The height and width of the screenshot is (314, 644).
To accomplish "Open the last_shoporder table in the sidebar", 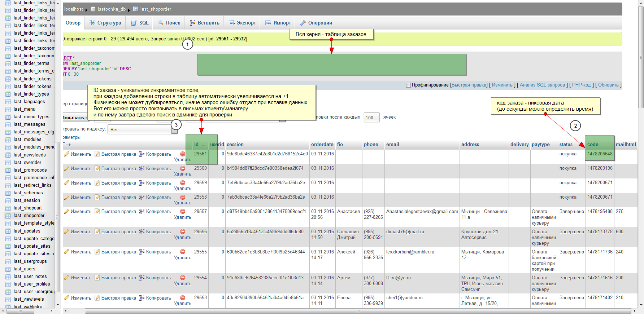I will [29, 216].
